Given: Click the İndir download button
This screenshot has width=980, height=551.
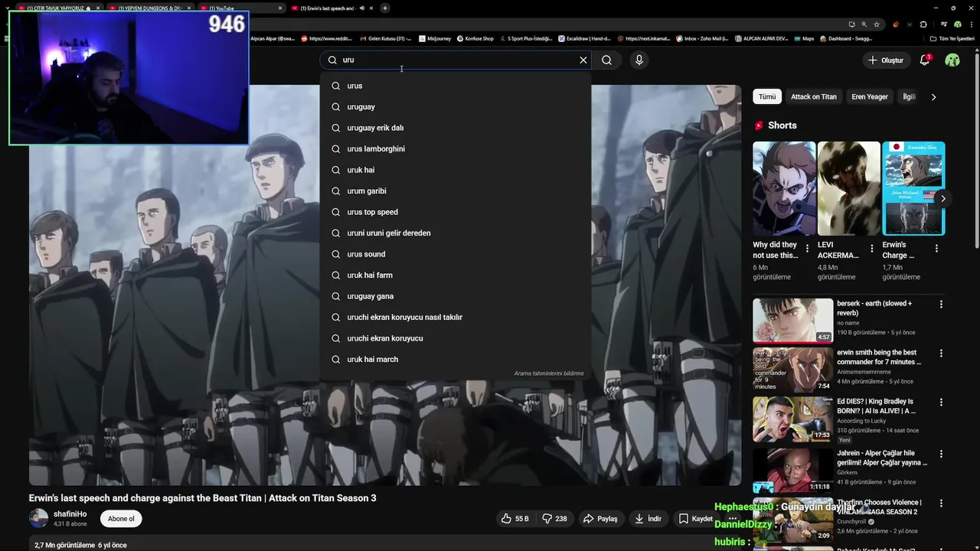Looking at the screenshot, I should [648, 519].
